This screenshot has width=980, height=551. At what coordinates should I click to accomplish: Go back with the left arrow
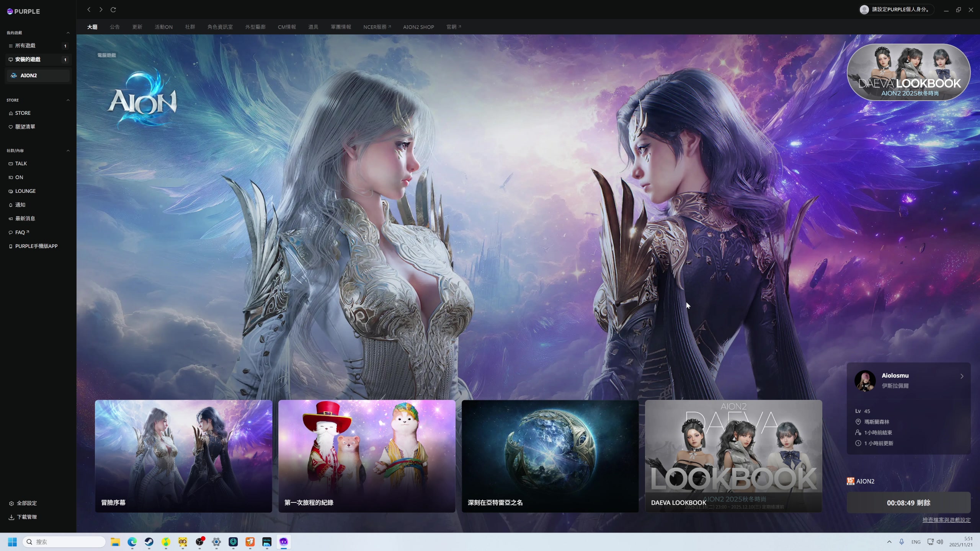tap(89, 10)
